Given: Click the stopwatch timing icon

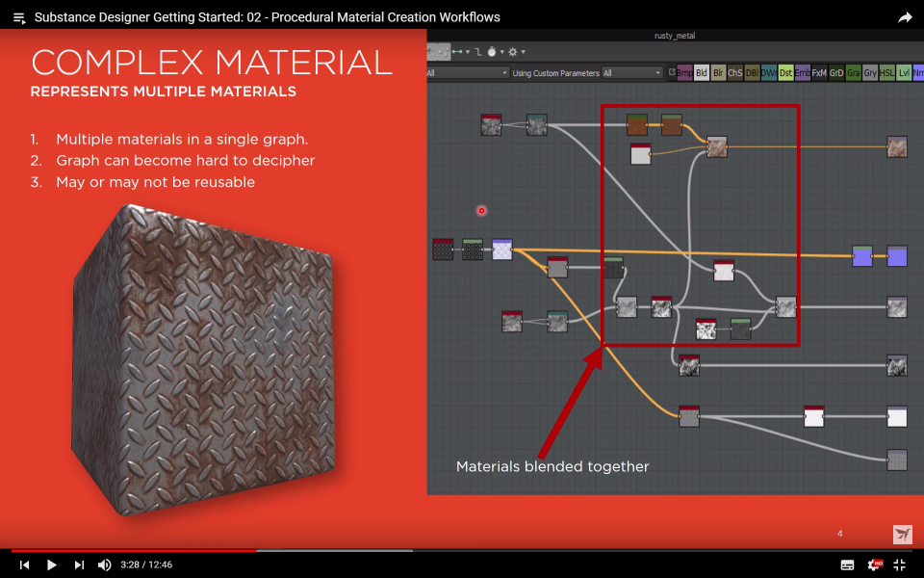Looking at the screenshot, I should tap(492, 52).
